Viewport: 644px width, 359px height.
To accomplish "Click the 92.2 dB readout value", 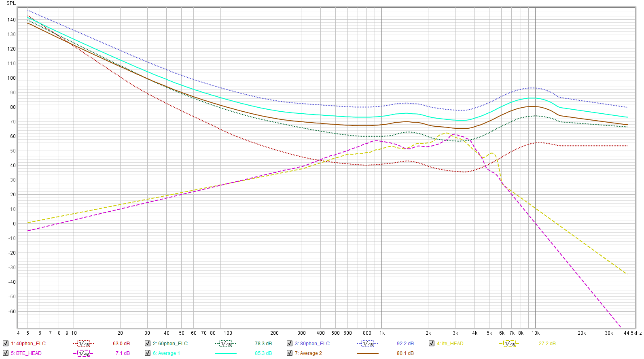I will [405, 344].
